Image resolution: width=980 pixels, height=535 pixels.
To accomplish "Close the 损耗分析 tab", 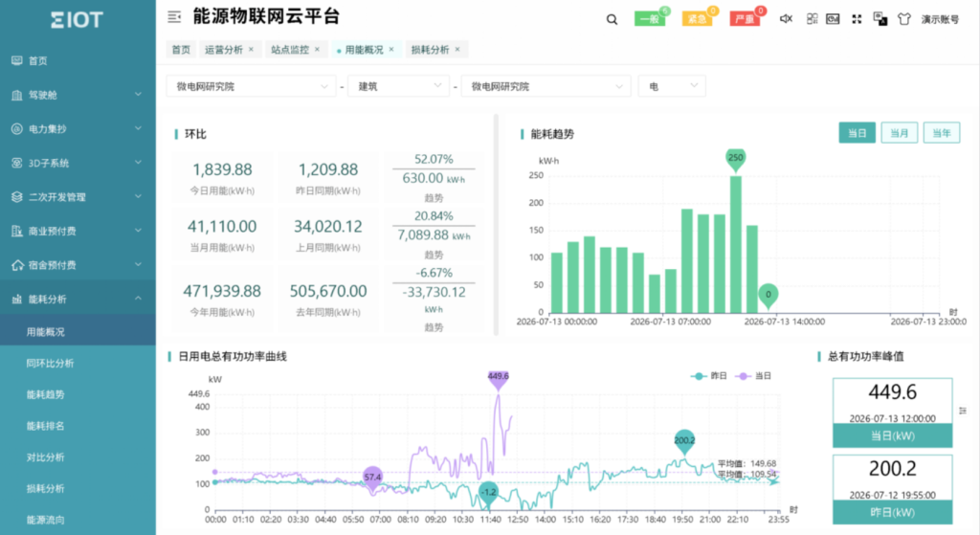I will pyautogui.click(x=457, y=50).
